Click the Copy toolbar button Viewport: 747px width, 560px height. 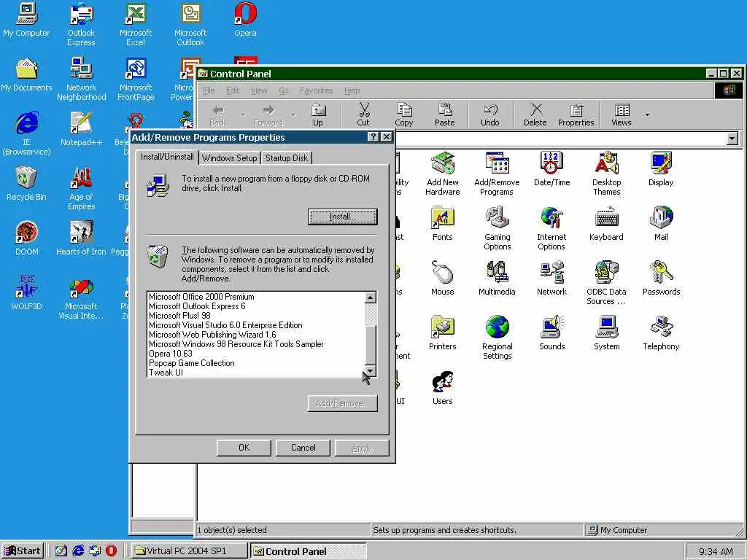[x=404, y=115]
